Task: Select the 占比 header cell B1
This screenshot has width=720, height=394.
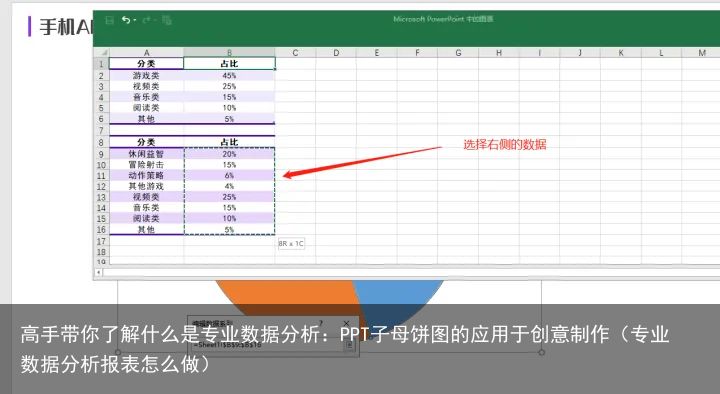Action: point(229,63)
